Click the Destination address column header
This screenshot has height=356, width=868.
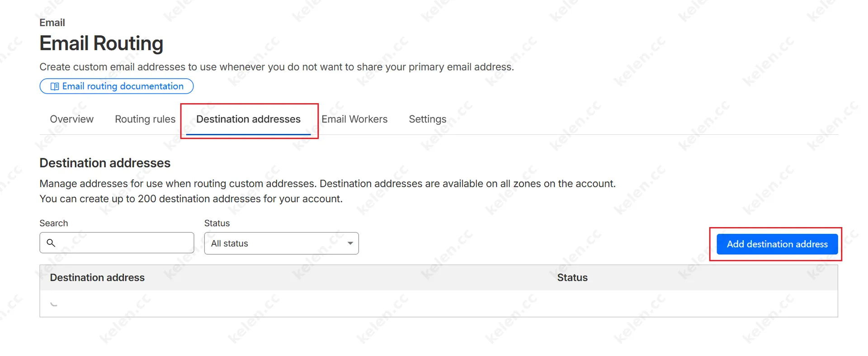point(97,278)
